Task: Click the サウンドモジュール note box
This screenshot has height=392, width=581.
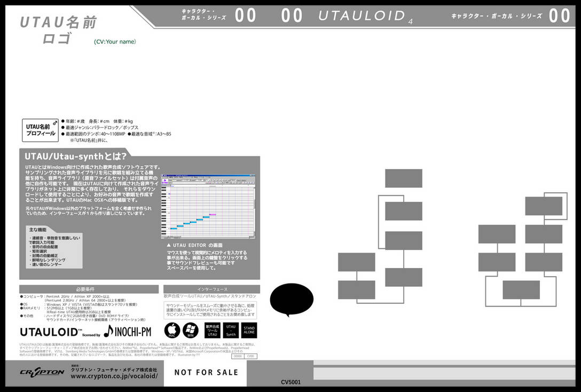Action: [x=210, y=310]
